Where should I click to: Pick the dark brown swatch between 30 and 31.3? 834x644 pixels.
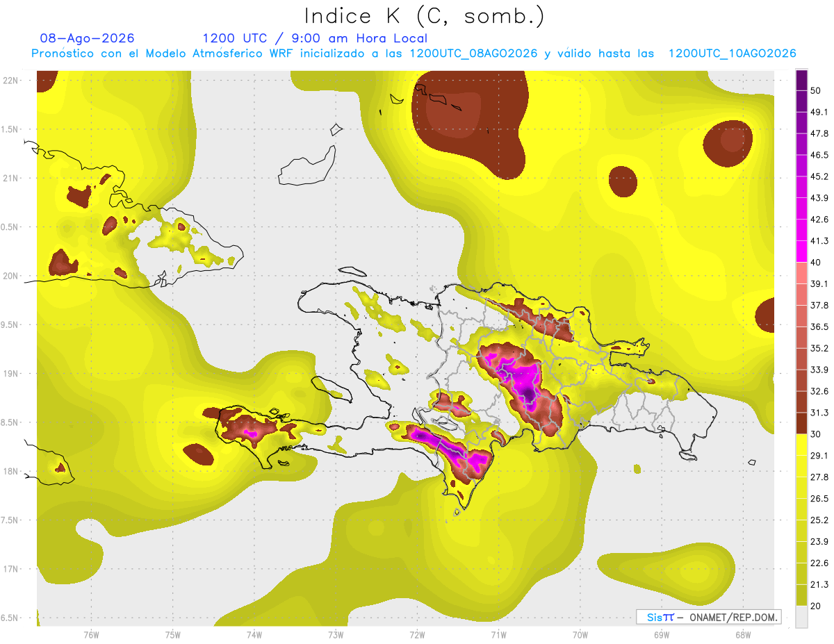(x=801, y=424)
